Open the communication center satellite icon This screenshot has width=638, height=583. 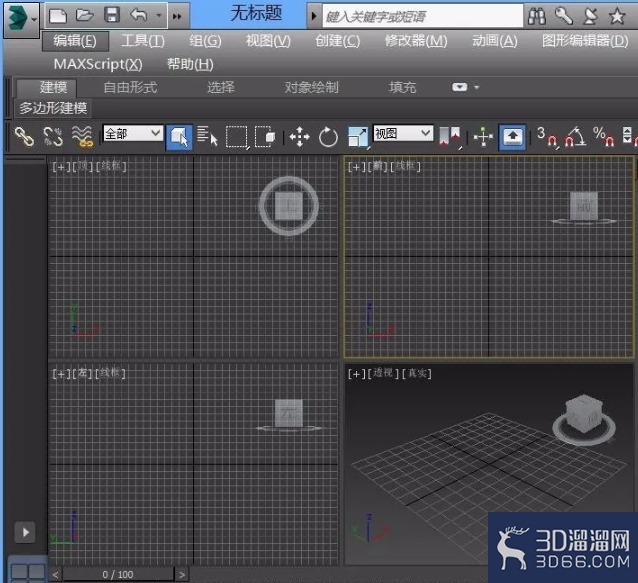point(590,16)
